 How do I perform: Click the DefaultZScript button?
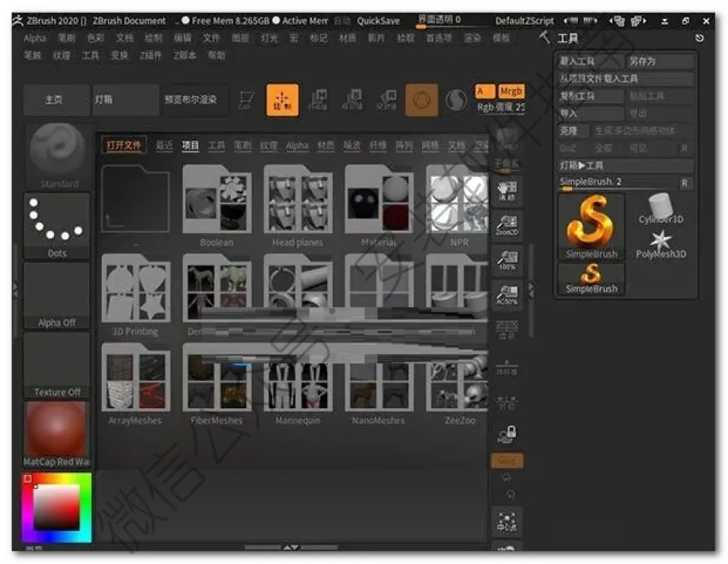coord(524,21)
